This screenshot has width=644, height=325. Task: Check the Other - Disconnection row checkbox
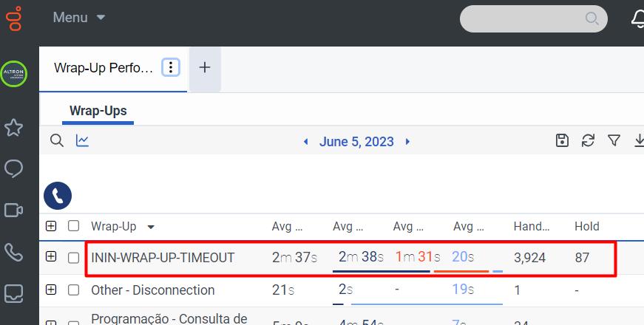click(73, 290)
